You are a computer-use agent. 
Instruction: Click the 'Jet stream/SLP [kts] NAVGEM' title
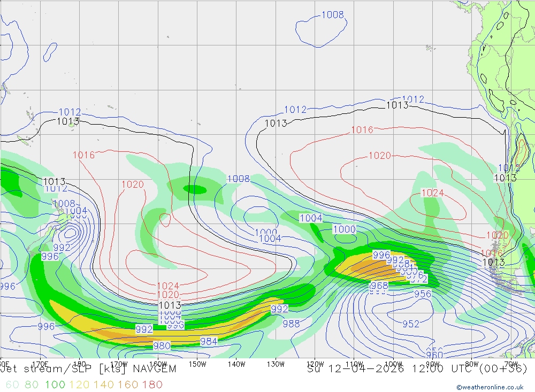[88, 369]
